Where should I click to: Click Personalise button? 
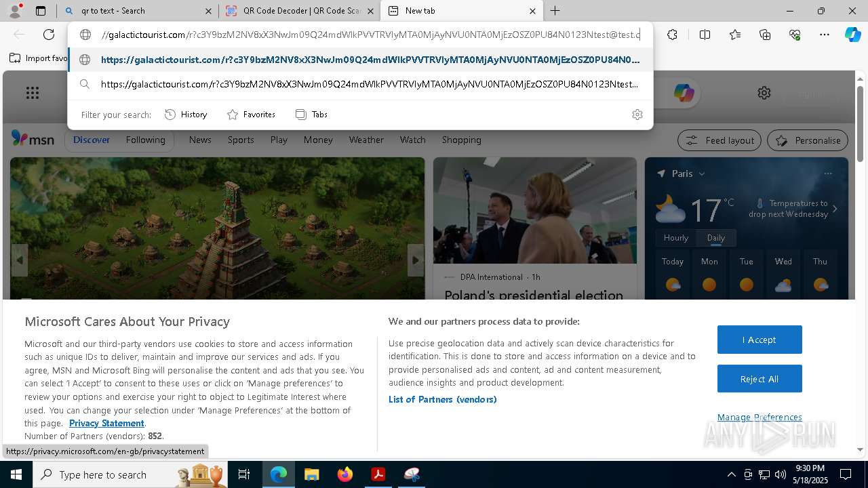(808, 140)
